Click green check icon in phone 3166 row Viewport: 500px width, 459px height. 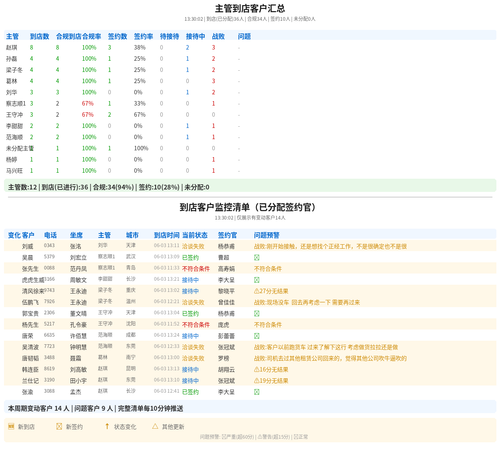coord(256,280)
